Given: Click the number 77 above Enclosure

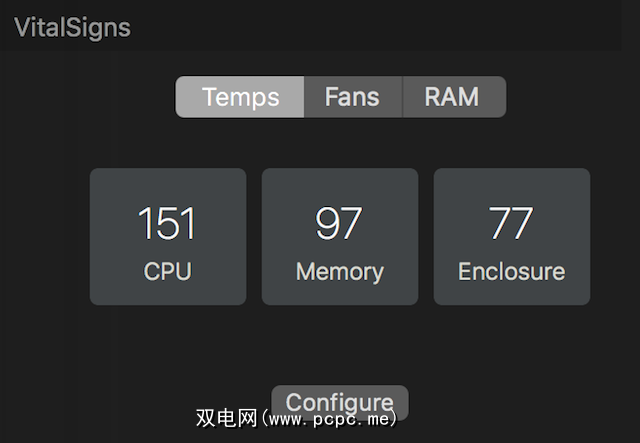Looking at the screenshot, I should pos(511,224).
